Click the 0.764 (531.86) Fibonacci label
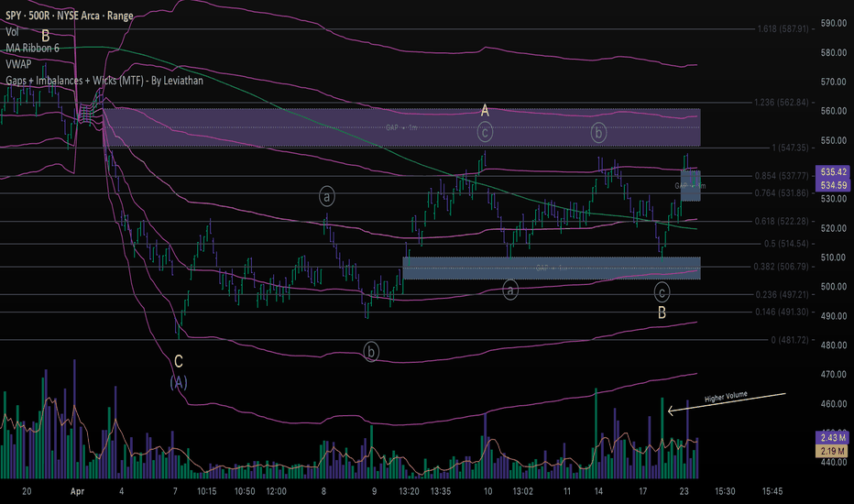Screen dimensions: 854x504 pyautogui.click(x=782, y=192)
